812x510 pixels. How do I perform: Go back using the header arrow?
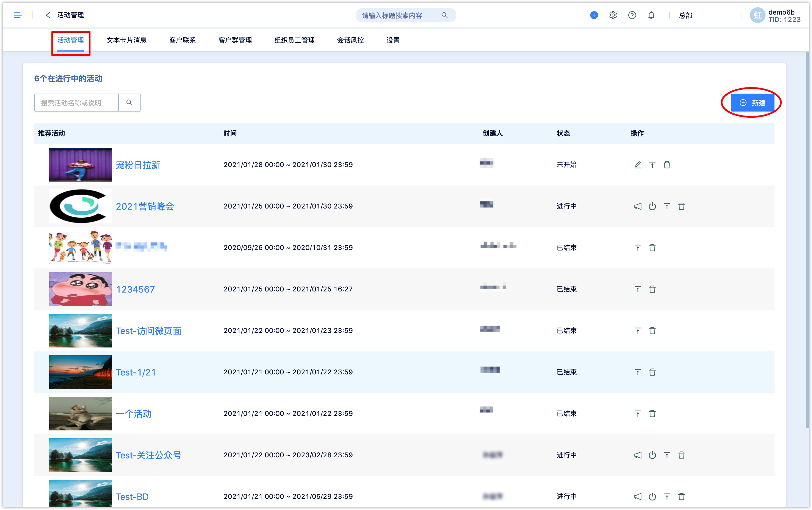click(x=48, y=15)
